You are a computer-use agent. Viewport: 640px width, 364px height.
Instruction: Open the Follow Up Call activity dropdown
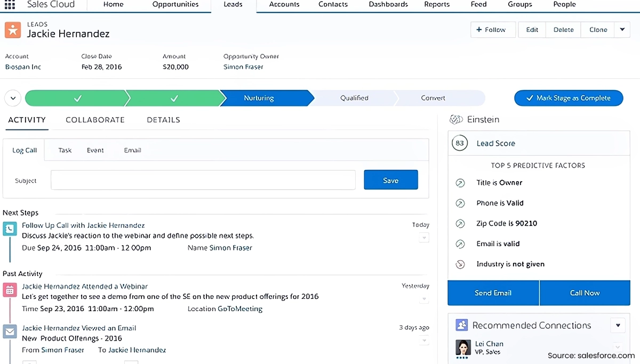point(424,238)
